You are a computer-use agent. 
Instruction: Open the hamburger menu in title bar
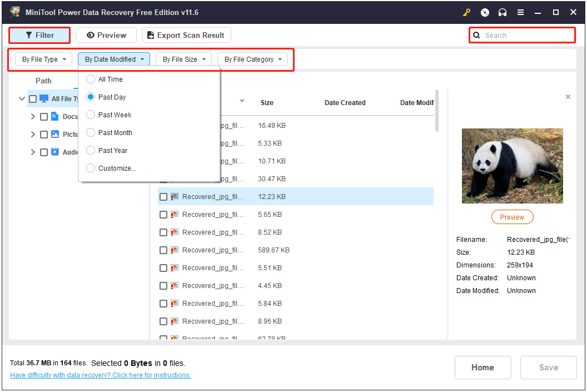tap(520, 12)
